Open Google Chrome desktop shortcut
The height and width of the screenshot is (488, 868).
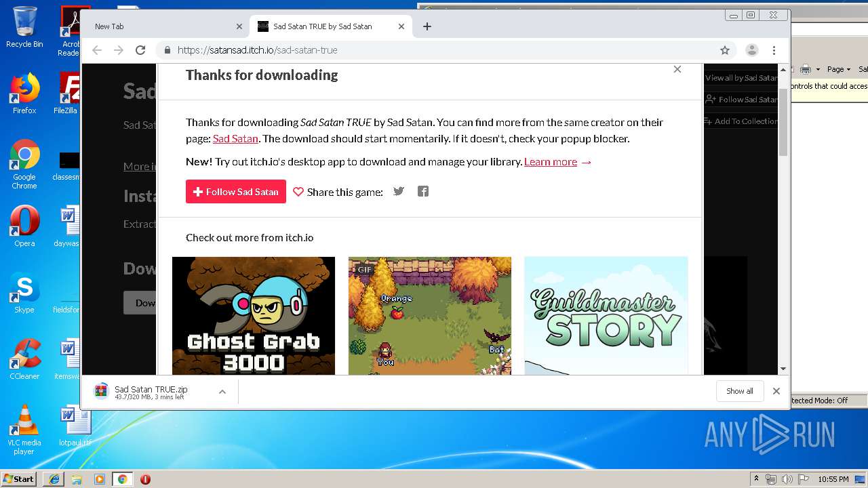pos(24,165)
